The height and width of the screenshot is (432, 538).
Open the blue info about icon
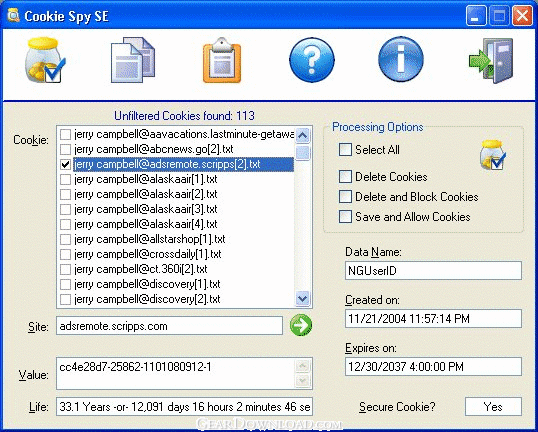click(400, 60)
